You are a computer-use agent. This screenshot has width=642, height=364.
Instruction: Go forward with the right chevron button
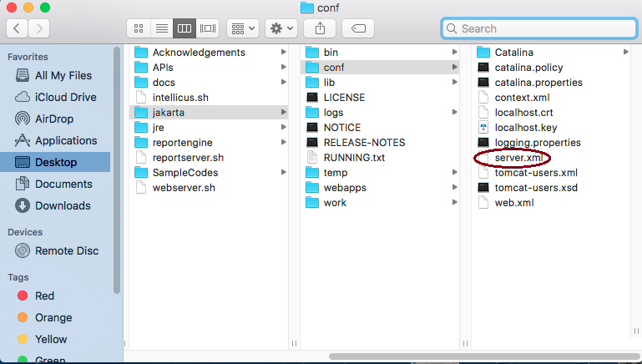coord(39,28)
